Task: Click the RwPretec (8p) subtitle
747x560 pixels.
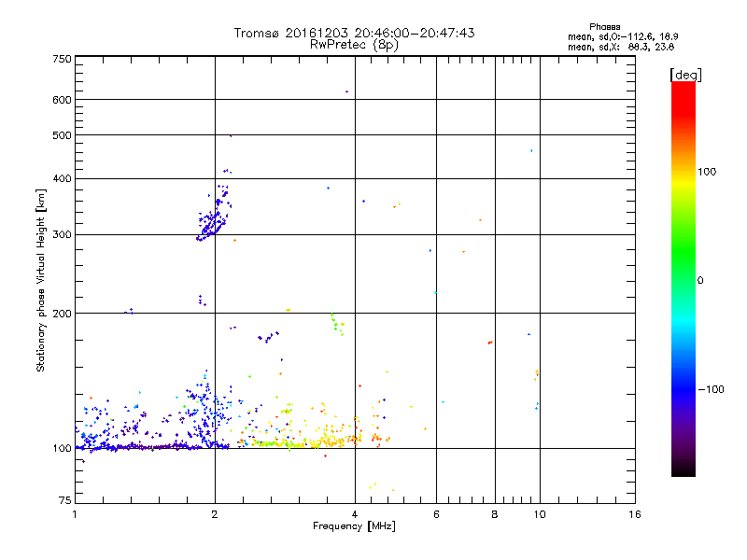Action: (x=354, y=44)
